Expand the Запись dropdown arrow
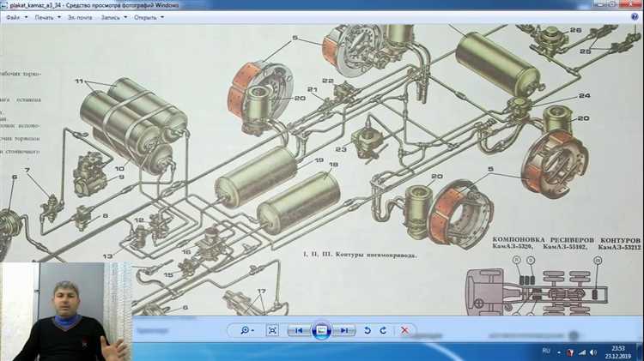 [x=125, y=18]
